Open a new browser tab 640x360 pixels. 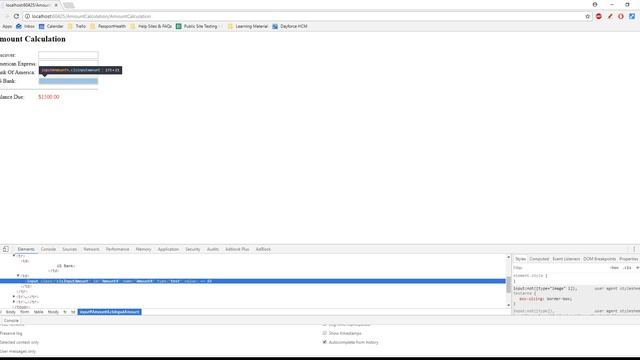[x=69, y=5]
